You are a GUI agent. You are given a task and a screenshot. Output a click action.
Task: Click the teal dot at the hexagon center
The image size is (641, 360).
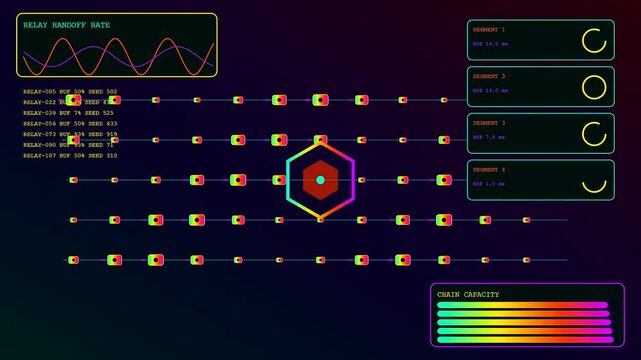click(320, 180)
